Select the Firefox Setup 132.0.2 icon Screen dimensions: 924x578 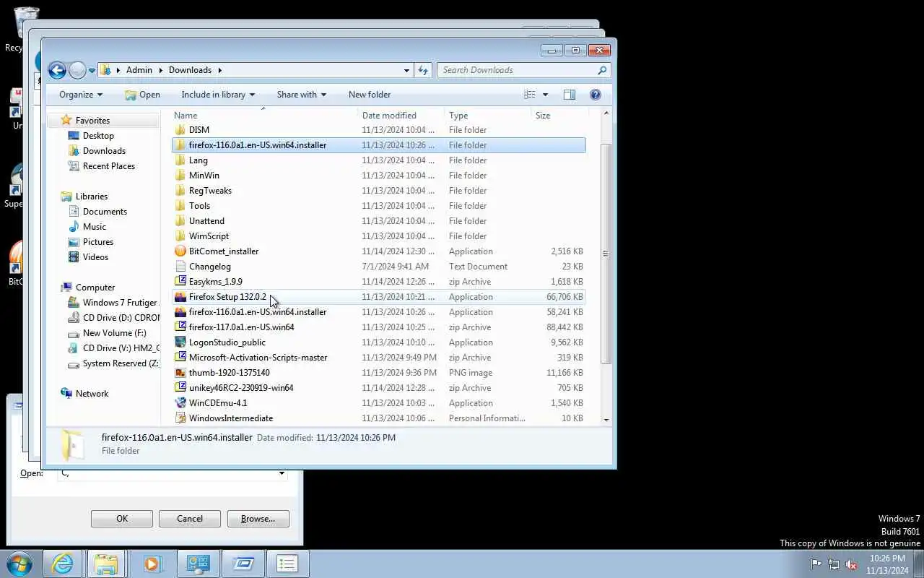coord(180,297)
